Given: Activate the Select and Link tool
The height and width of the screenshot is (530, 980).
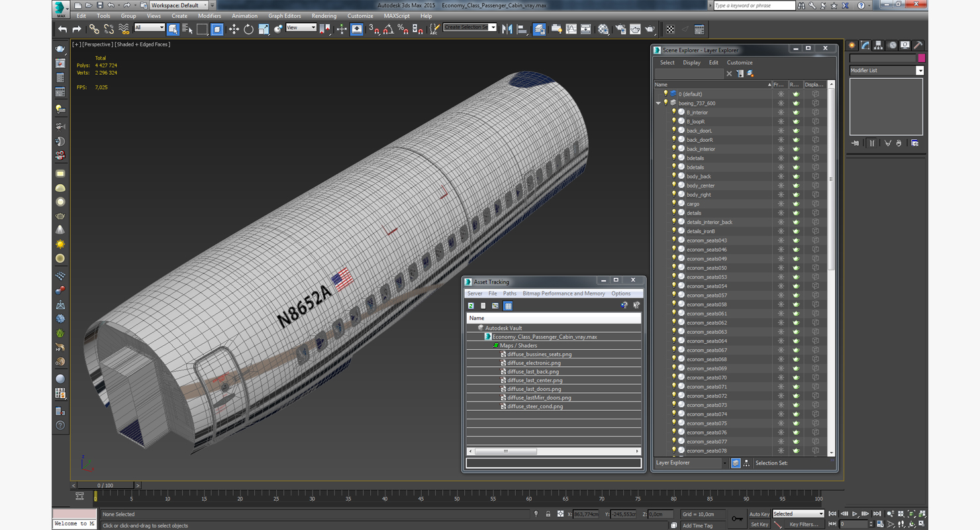Looking at the screenshot, I should pos(94,29).
